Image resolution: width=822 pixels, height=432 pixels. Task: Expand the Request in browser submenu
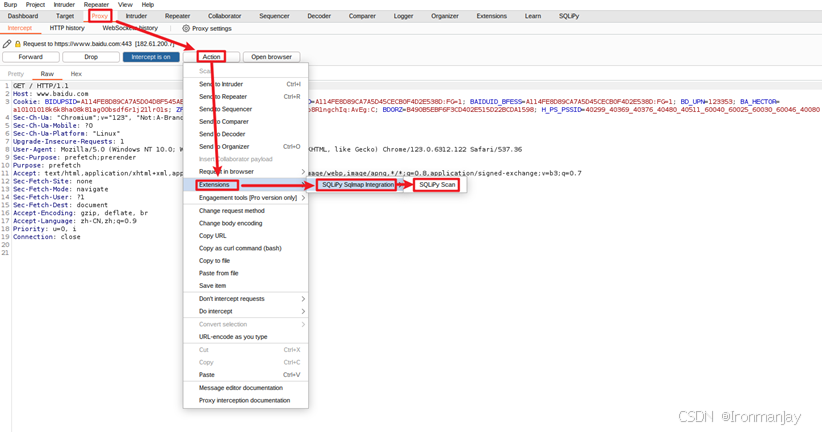point(303,171)
